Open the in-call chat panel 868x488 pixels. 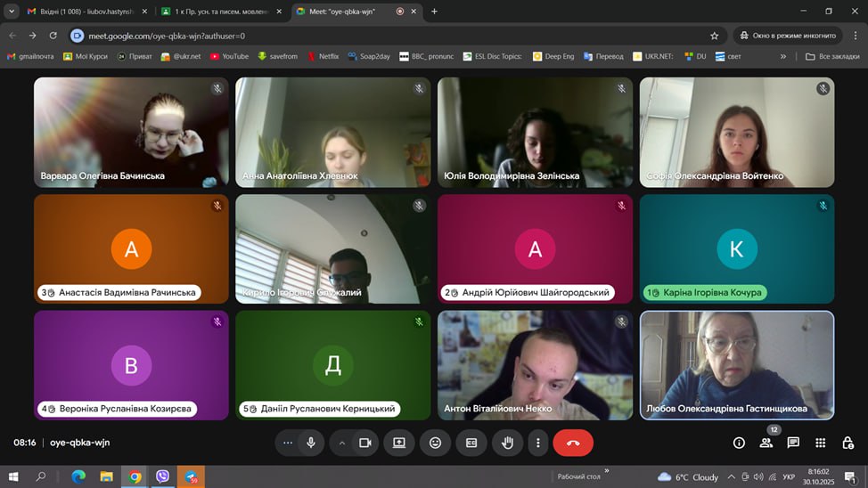pos(793,443)
